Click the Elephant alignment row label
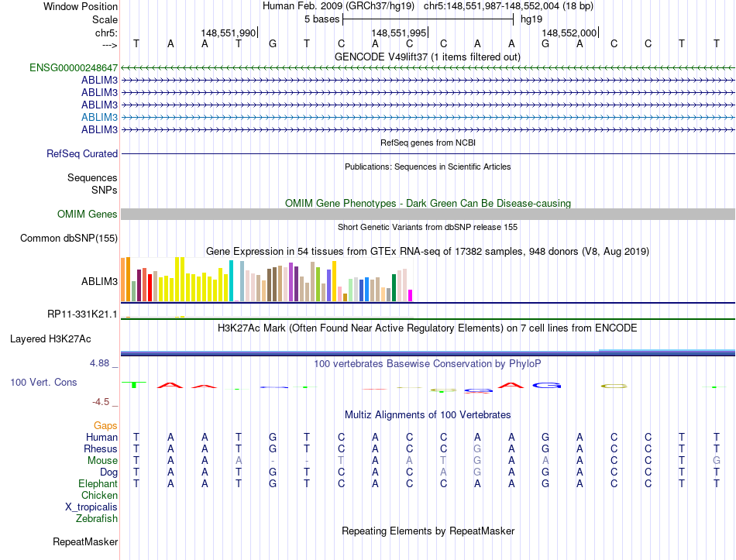The height and width of the screenshot is (560, 736). click(x=98, y=484)
